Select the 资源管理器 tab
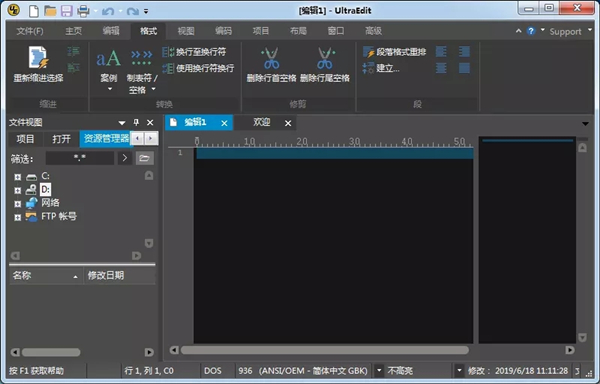 (x=106, y=139)
